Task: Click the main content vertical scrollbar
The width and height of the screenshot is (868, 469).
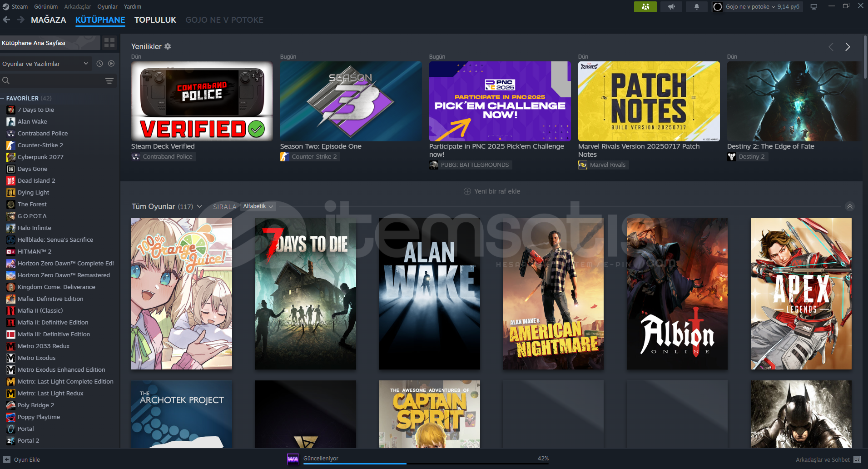Action: click(865, 57)
